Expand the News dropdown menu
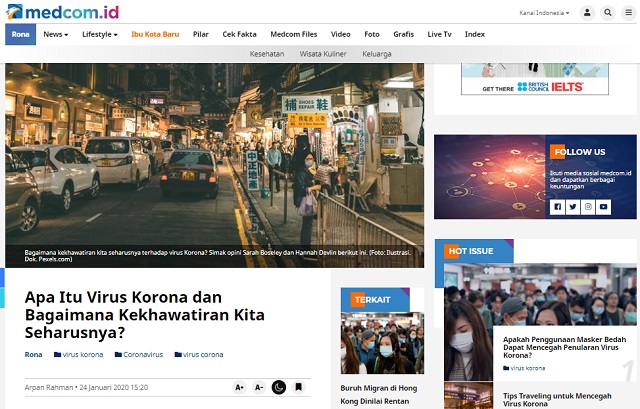The height and width of the screenshot is (409, 640). click(57, 34)
